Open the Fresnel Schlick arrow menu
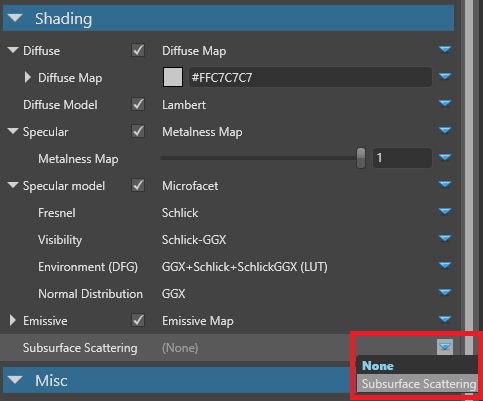Viewport: 483px width, 401px height. [x=445, y=212]
